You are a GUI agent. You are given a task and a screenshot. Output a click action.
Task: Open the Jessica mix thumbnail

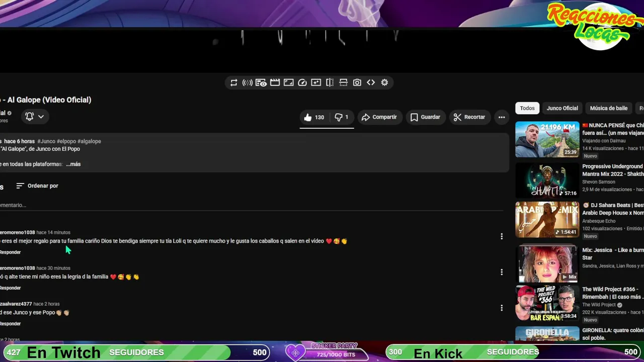point(547,263)
